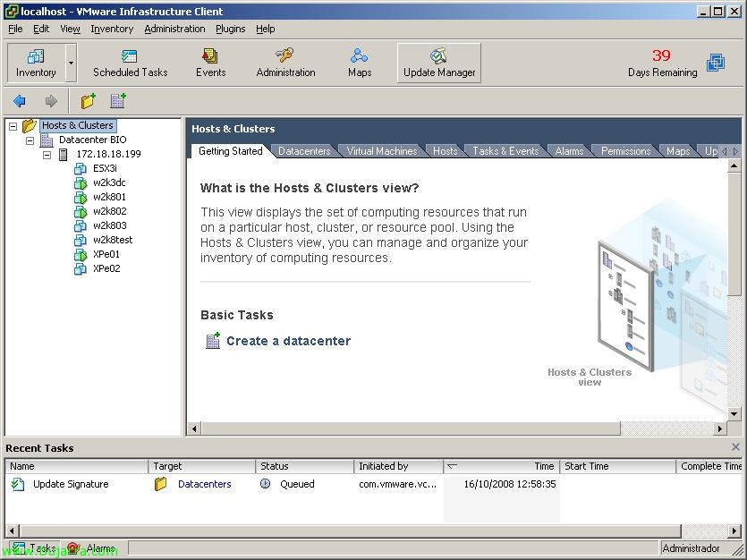The width and height of the screenshot is (747, 560).
Task: Open the Events view
Action: click(x=210, y=63)
